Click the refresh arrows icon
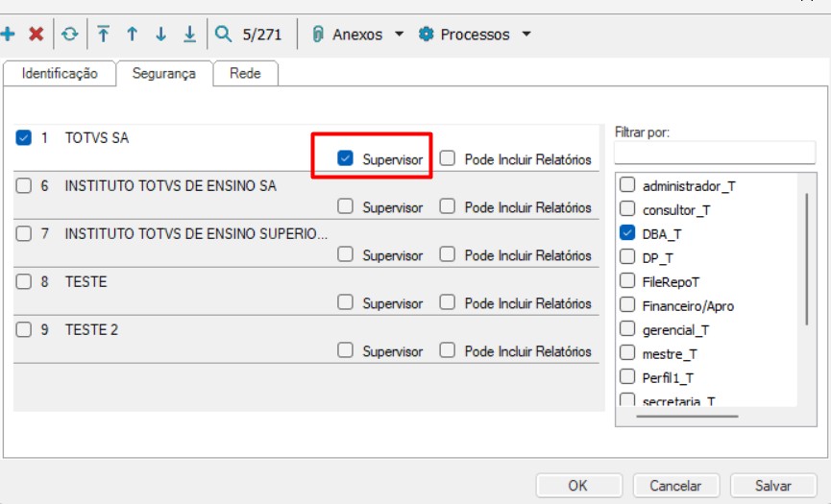831x504 pixels. [x=70, y=35]
